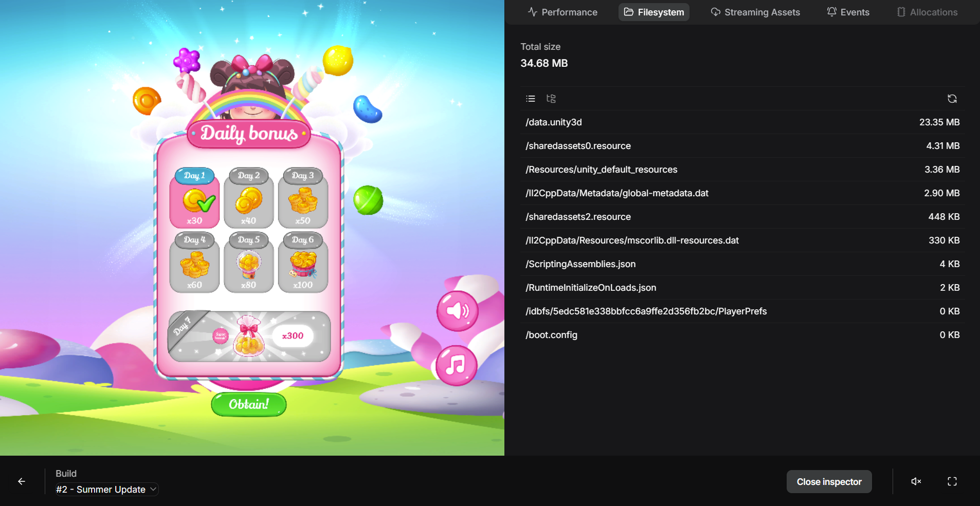Select the Day 5 x80 reward tile
This screenshot has height=506, width=980.
(x=249, y=262)
